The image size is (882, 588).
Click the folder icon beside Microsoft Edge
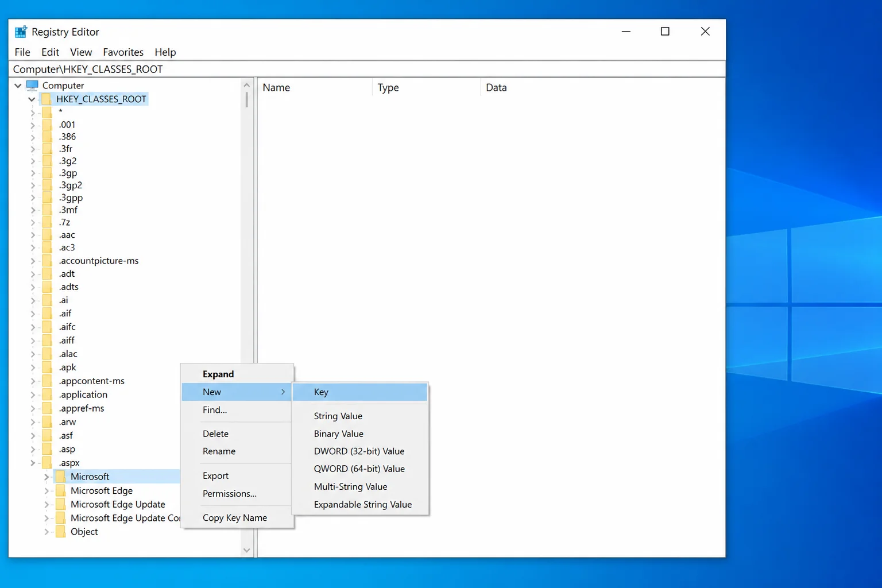click(60, 490)
